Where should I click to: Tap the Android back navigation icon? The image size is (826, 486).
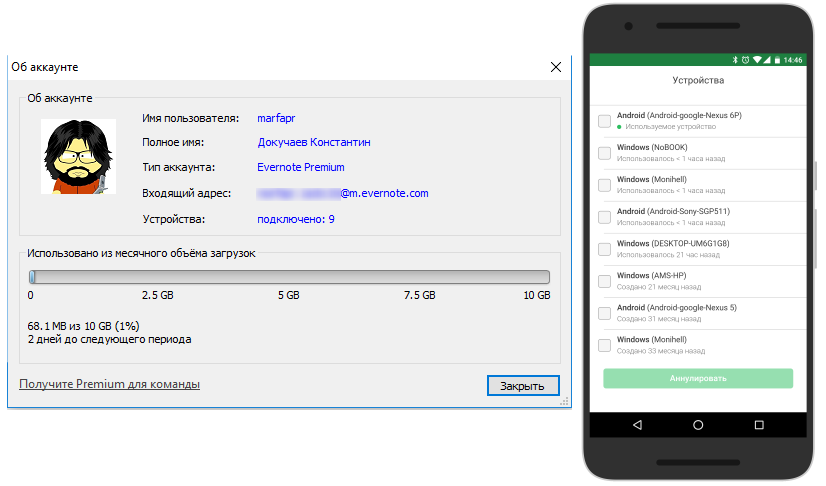point(637,425)
